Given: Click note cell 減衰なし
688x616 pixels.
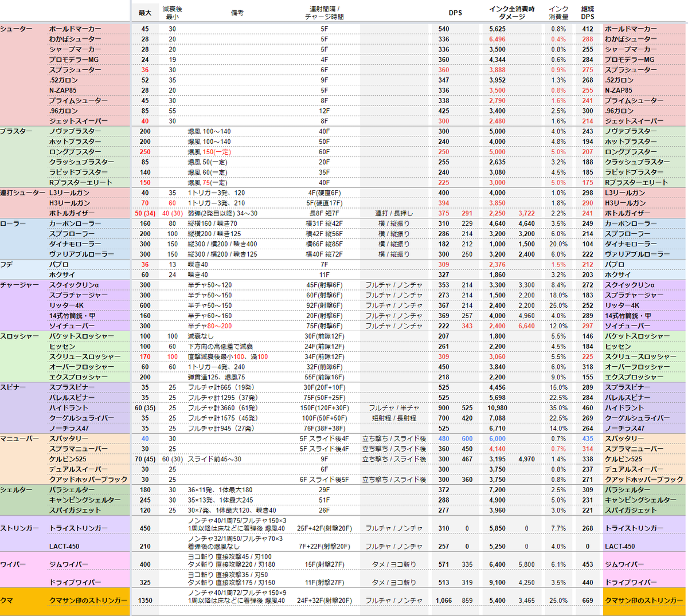Looking at the screenshot, I should (x=201, y=336).
